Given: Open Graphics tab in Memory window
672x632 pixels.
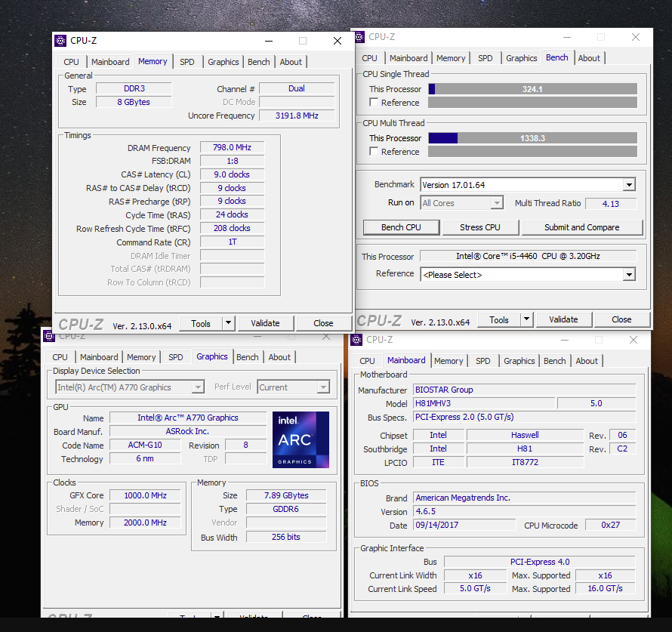Looking at the screenshot, I should (223, 62).
